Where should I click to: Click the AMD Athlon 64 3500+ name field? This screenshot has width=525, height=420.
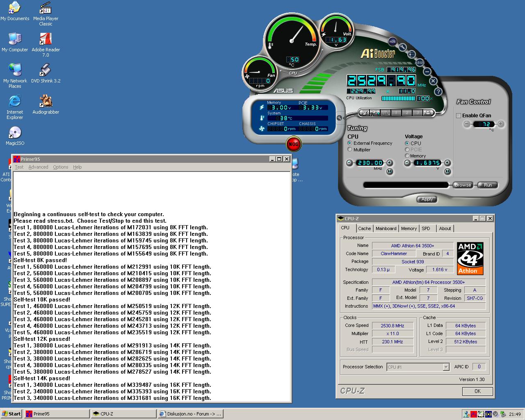click(x=413, y=246)
